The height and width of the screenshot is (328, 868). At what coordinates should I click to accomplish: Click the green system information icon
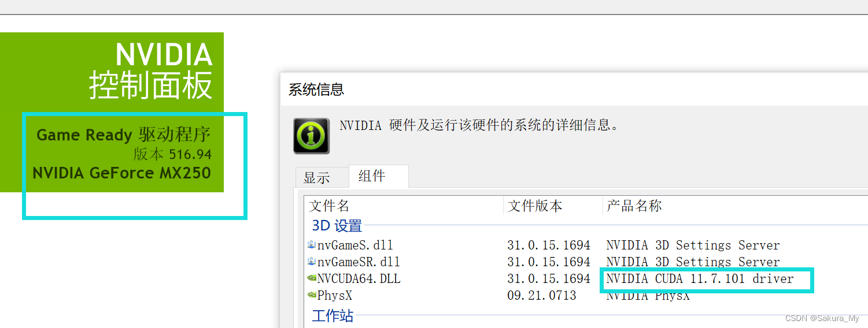(311, 136)
